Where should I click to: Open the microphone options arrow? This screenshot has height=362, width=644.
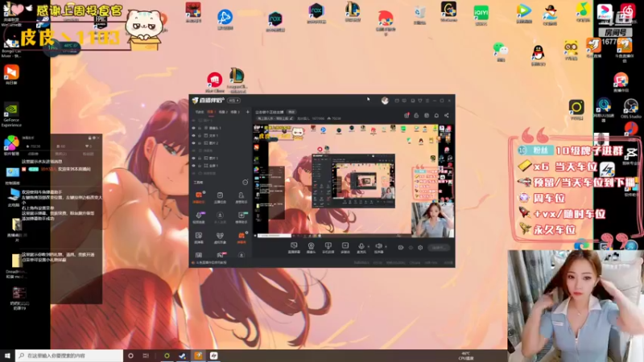click(368, 247)
